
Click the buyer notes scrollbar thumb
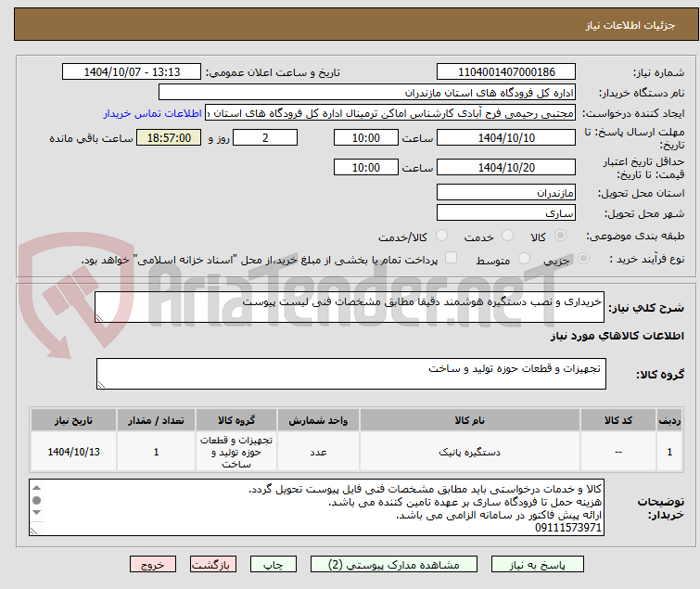[36, 500]
